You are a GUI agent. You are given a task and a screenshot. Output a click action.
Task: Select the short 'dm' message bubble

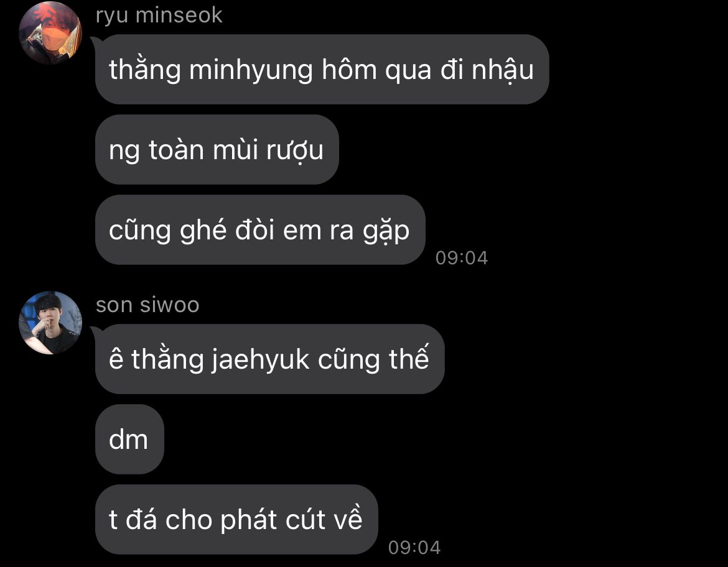(x=129, y=439)
